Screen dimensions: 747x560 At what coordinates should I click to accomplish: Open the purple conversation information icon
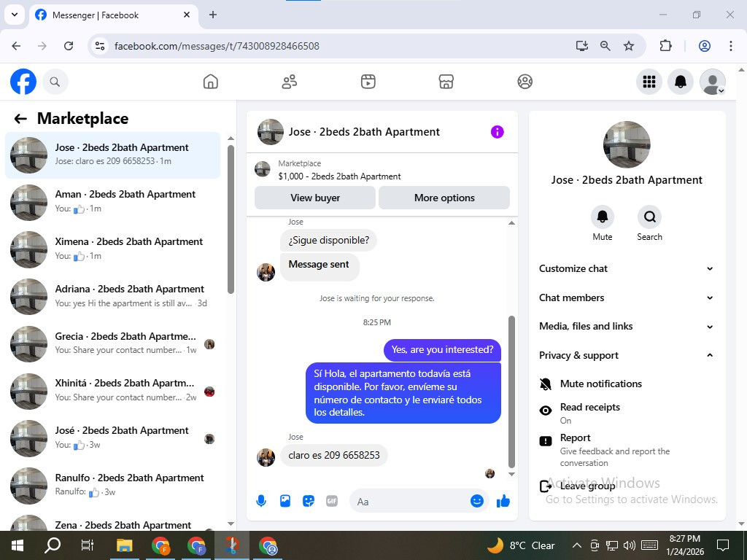[497, 132]
